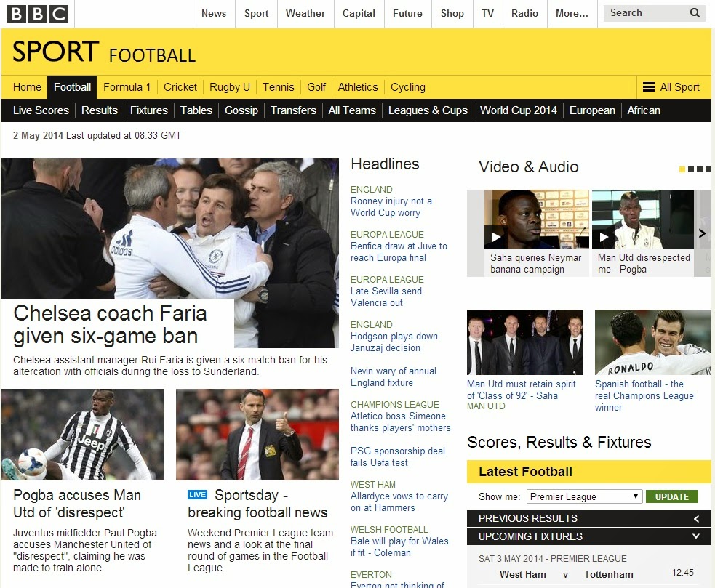Image resolution: width=715 pixels, height=588 pixels.
Task: Switch to the Rugby U tab
Action: point(230,87)
